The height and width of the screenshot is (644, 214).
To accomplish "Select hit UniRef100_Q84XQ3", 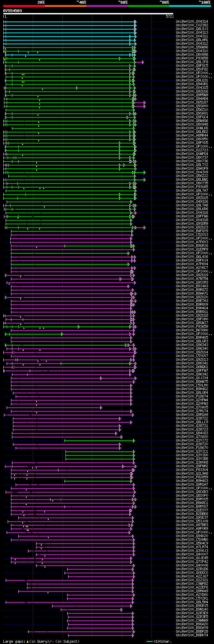I will point(192,433).
